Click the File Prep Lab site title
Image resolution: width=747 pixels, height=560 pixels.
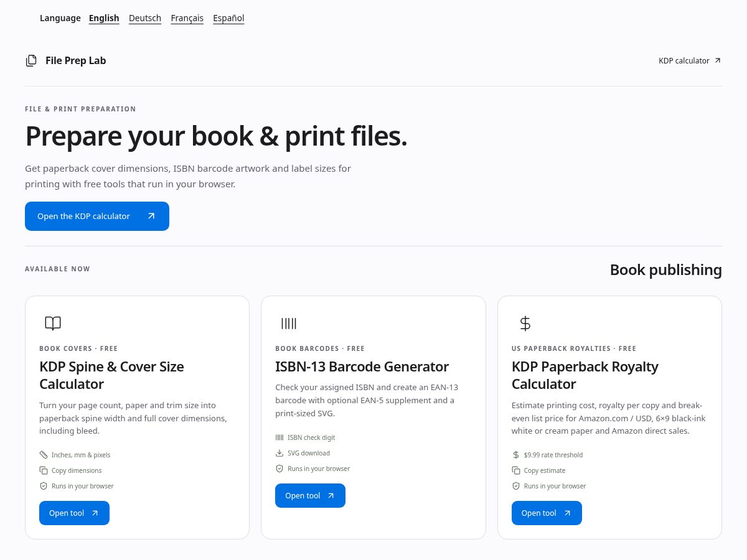(76, 60)
